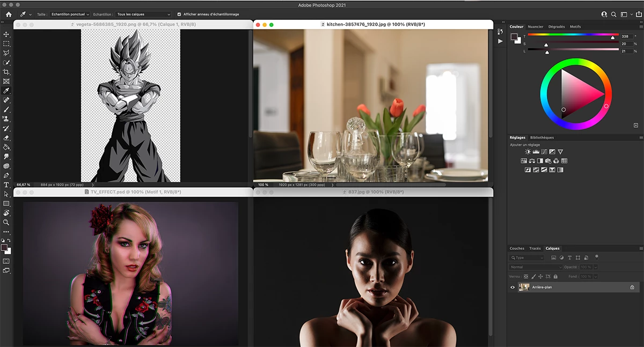Toggle Quick Mask mode icon

(6, 261)
